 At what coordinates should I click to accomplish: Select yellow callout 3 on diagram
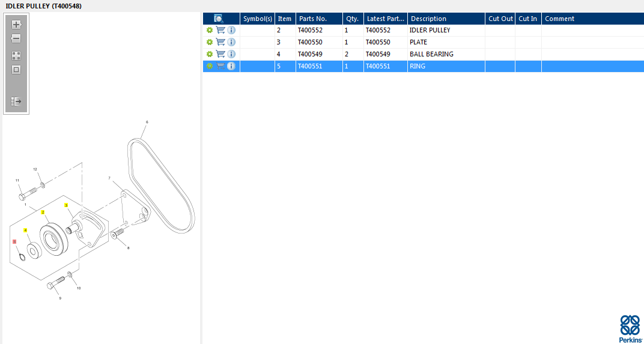pos(65,205)
